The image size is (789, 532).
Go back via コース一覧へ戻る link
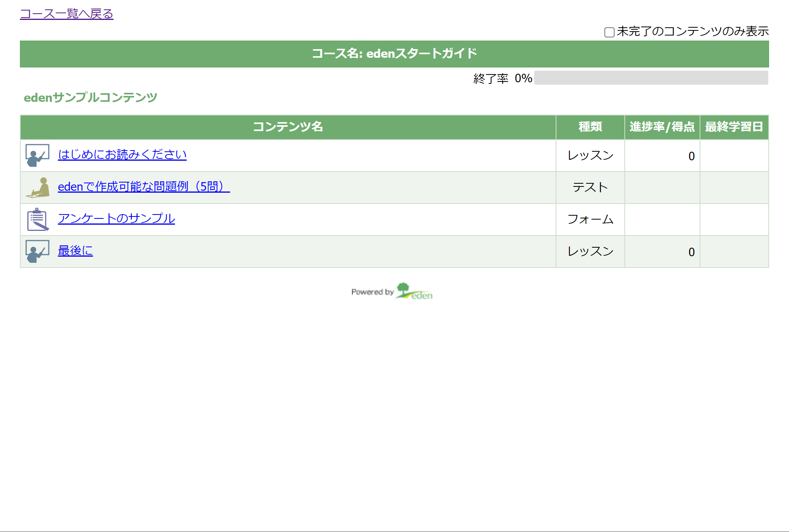point(67,14)
